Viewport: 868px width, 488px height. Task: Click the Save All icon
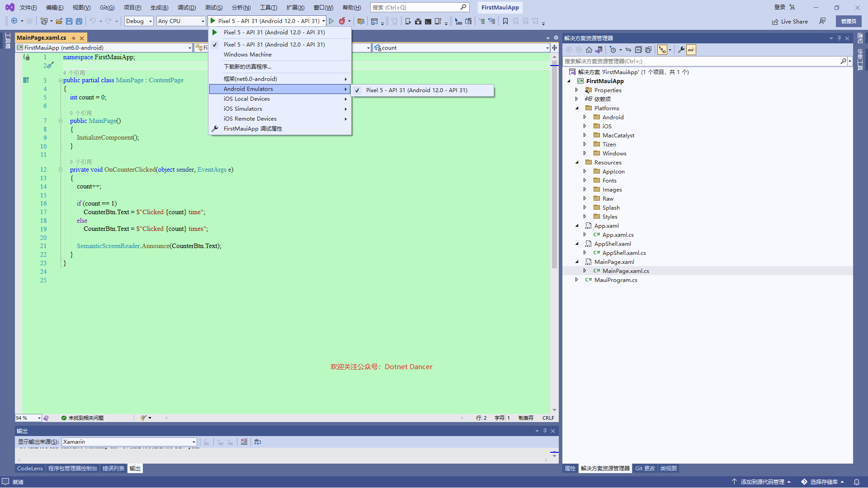pos(79,21)
